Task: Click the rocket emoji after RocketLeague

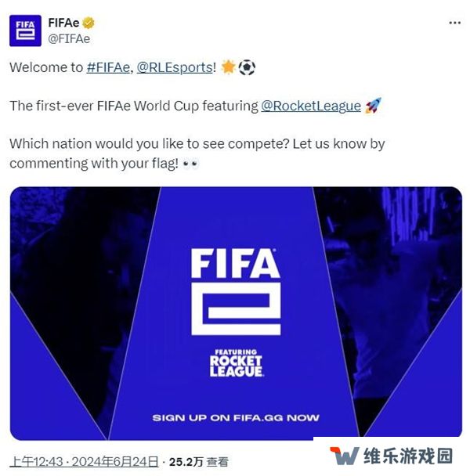Action: [373, 106]
